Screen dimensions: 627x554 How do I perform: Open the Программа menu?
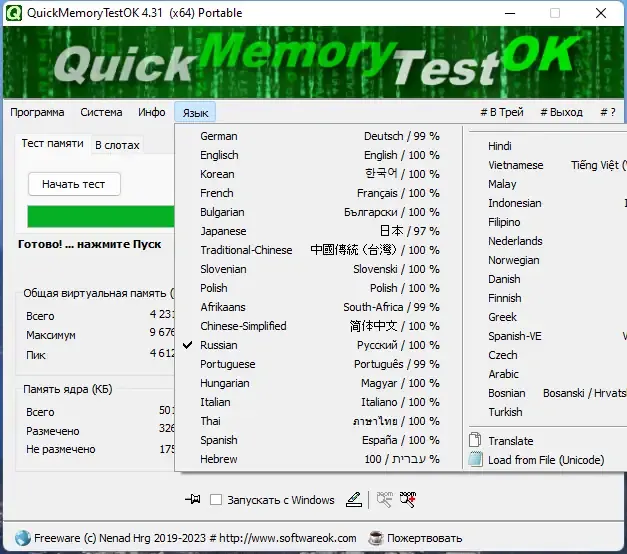[x=37, y=112]
